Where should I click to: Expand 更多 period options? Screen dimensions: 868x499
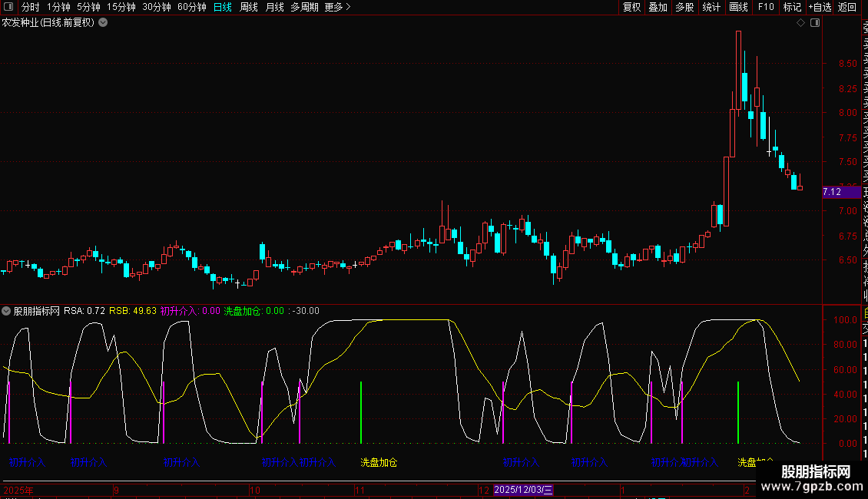(x=337, y=7)
